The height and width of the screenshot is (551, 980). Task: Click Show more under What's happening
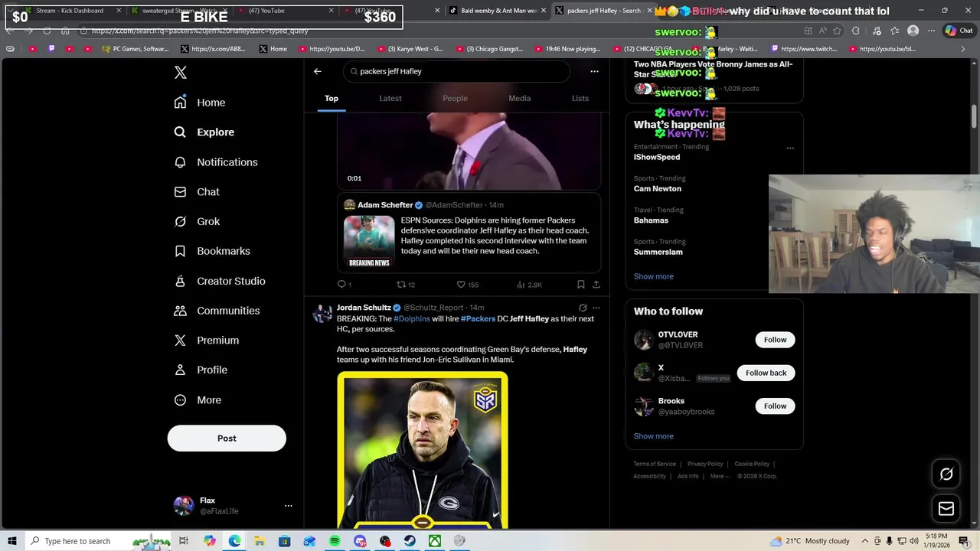click(653, 277)
